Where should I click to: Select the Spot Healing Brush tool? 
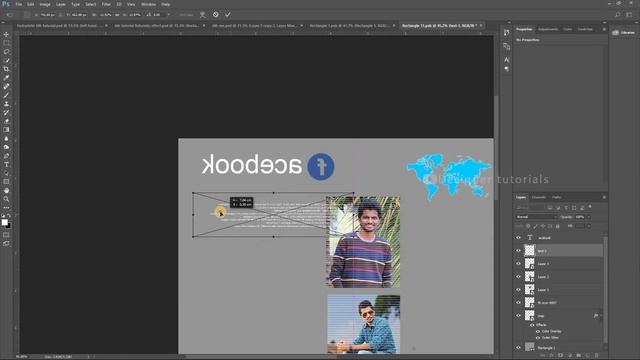pos(6,87)
